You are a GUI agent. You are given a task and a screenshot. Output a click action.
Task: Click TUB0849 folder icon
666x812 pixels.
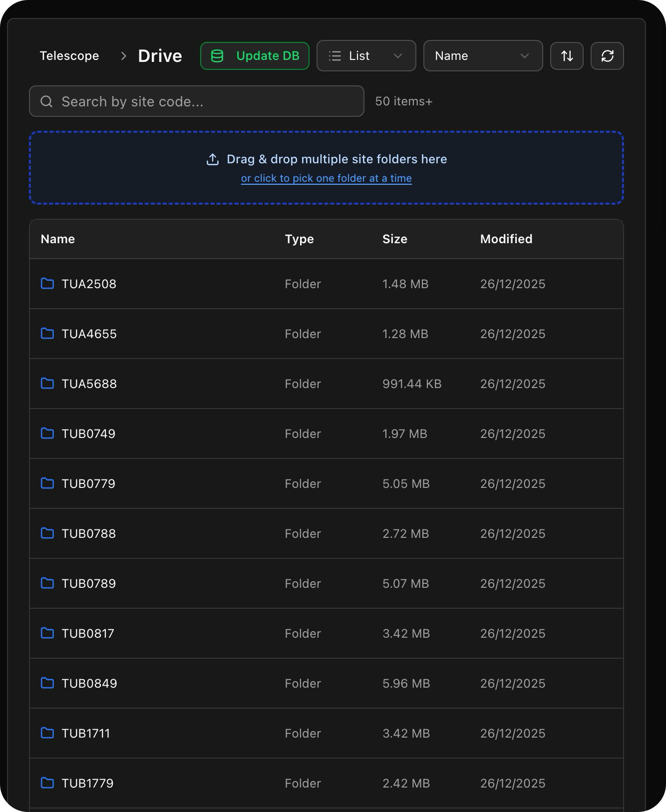click(47, 683)
